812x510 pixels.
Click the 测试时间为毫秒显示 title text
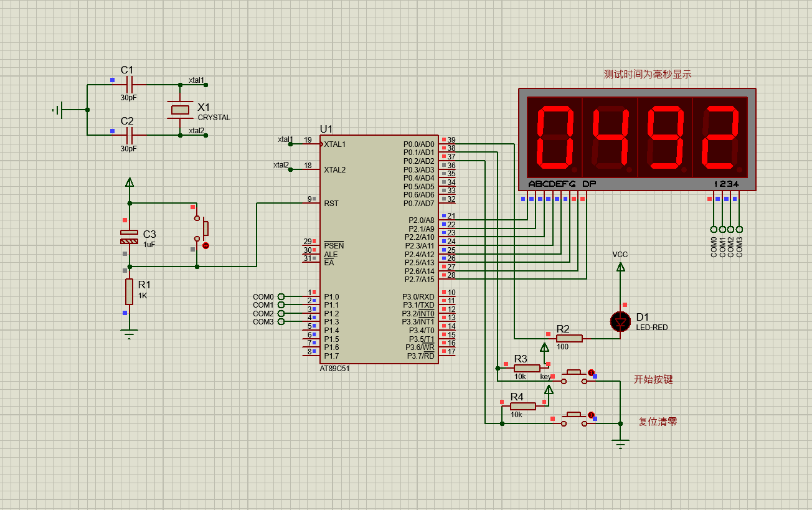coord(648,74)
